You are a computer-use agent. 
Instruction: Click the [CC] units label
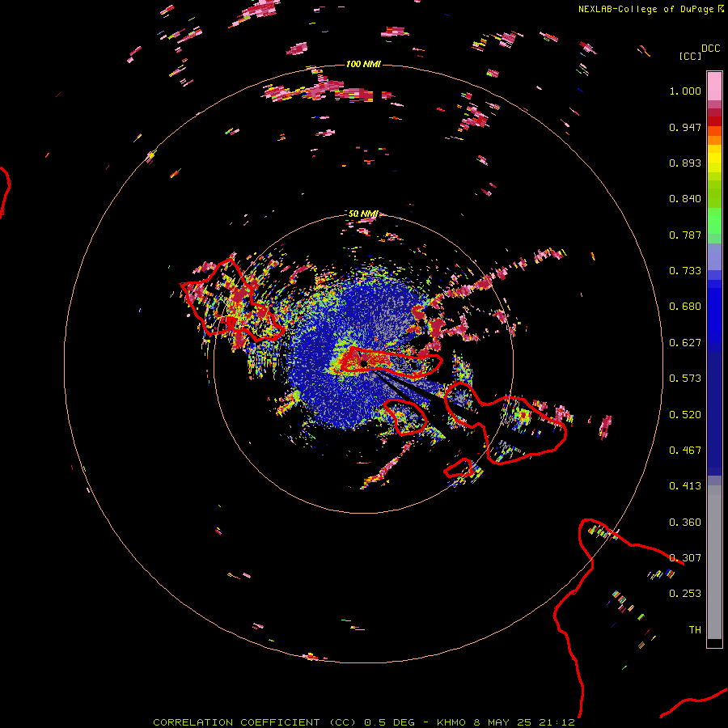click(690, 56)
